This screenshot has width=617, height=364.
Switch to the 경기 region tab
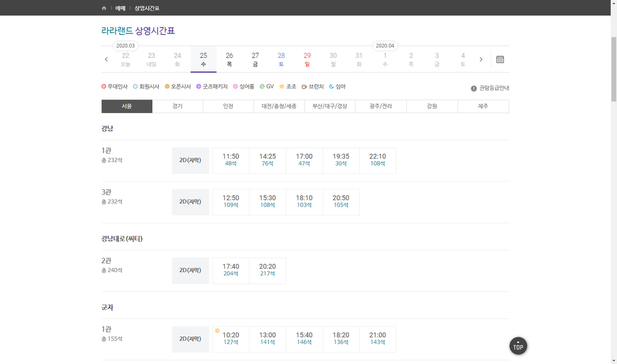pyautogui.click(x=177, y=106)
